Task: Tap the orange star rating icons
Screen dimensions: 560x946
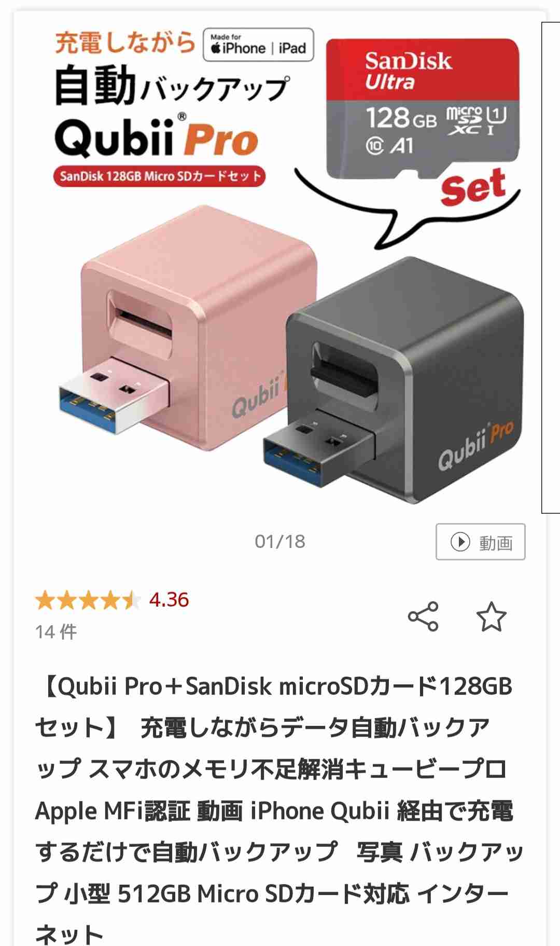Action: click(x=88, y=600)
